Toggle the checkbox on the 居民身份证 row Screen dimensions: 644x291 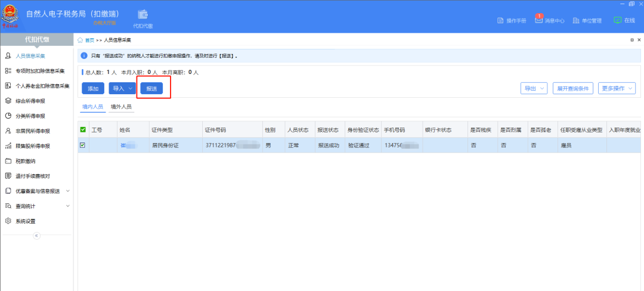[82, 145]
